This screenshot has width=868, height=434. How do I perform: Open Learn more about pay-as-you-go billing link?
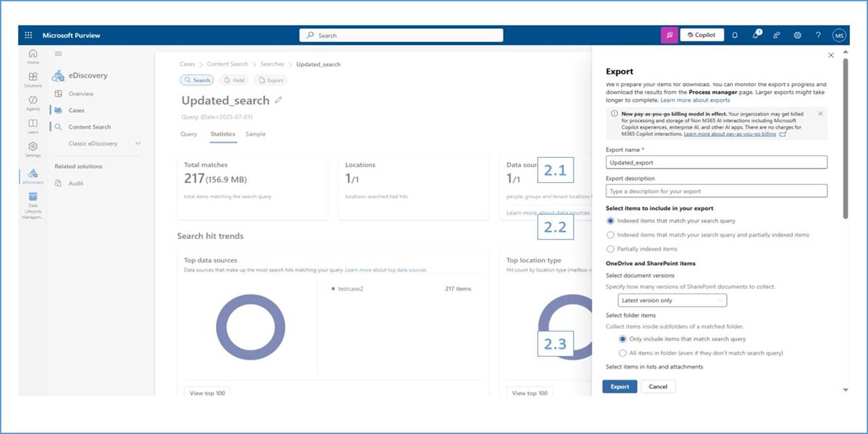click(x=730, y=134)
